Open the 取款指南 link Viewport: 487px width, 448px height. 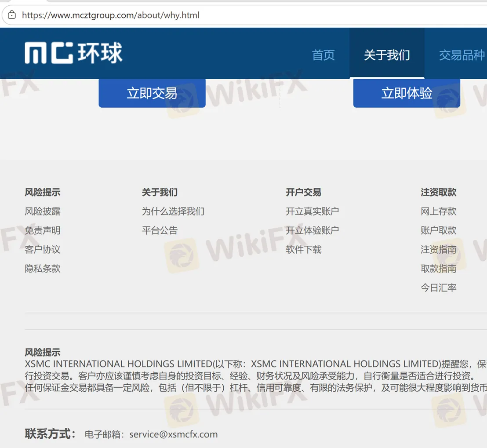439,269
